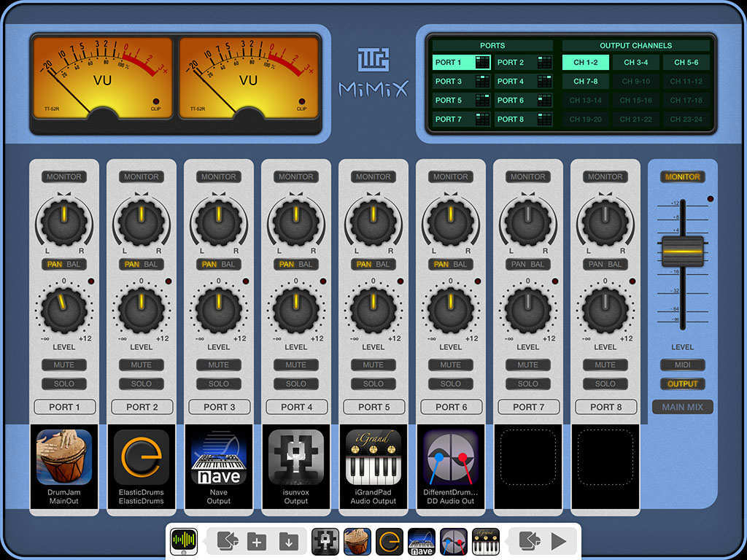Viewport: 747px width, 560px height.
Task: Click the plus icon in the dock
Action: [257, 541]
